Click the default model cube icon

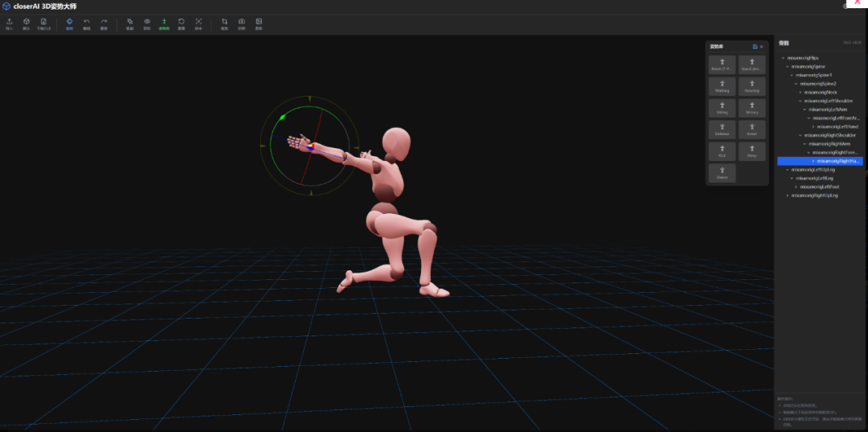tap(26, 22)
